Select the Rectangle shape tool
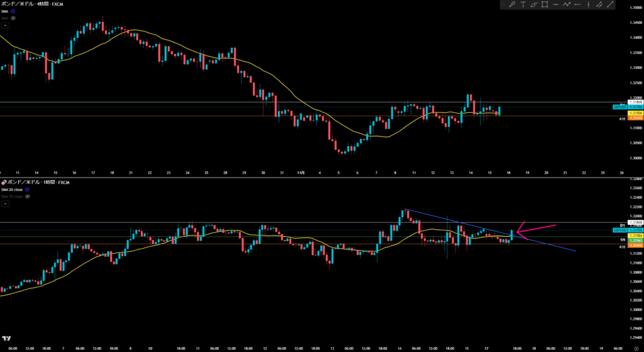The image size is (644, 352). click(x=545, y=5)
